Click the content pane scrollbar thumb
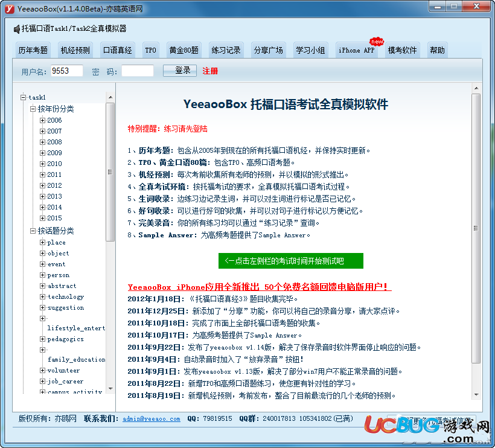The image size is (495, 448). click(x=476, y=228)
